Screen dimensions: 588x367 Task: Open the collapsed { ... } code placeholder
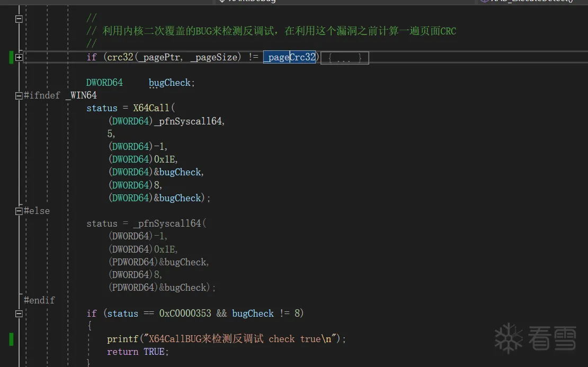pyautogui.click(x=345, y=58)
